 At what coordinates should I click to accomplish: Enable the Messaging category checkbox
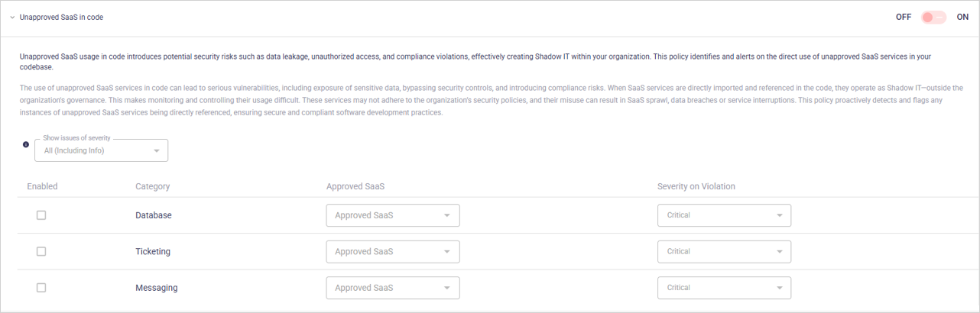click(x=41, y=288)
